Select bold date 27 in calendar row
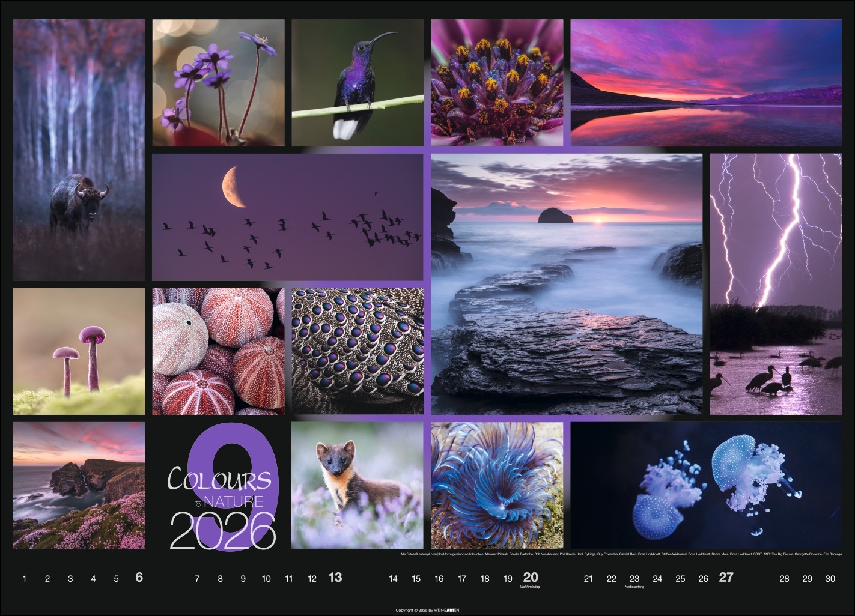 (x=726, y=578)
